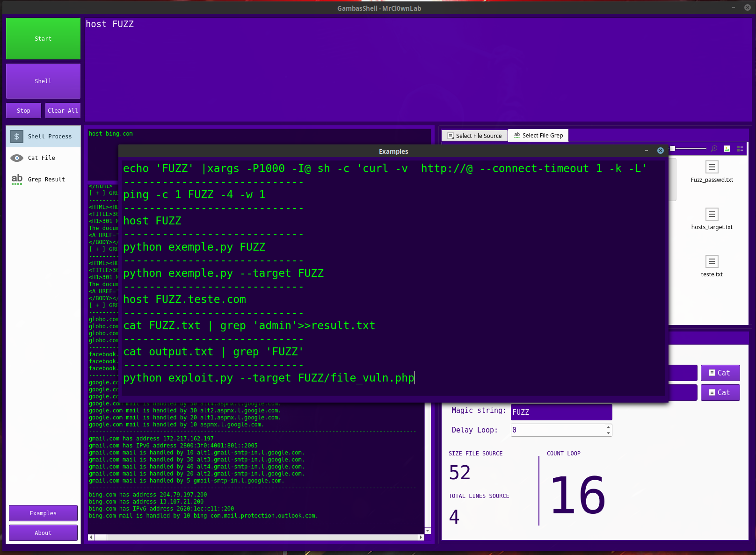
Task: Click output scrollbar left arrow
Action: 91,537
